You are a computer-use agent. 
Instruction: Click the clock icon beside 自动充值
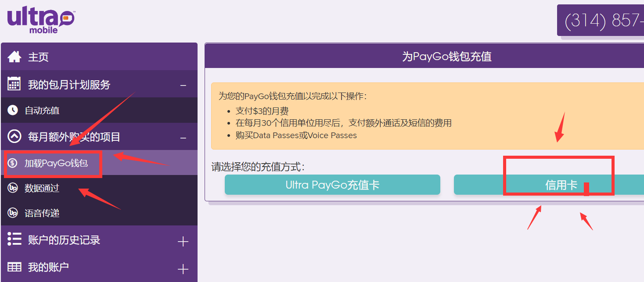point(13,110)
